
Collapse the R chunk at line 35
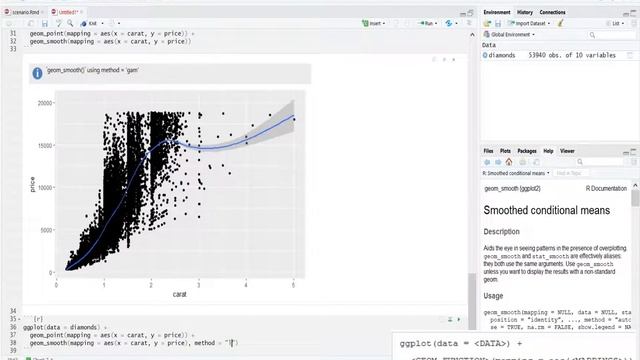point(20,319)
